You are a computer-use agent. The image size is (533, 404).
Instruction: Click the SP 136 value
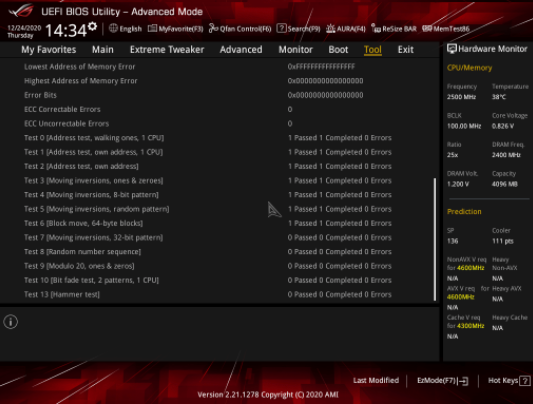coord(452,241)
